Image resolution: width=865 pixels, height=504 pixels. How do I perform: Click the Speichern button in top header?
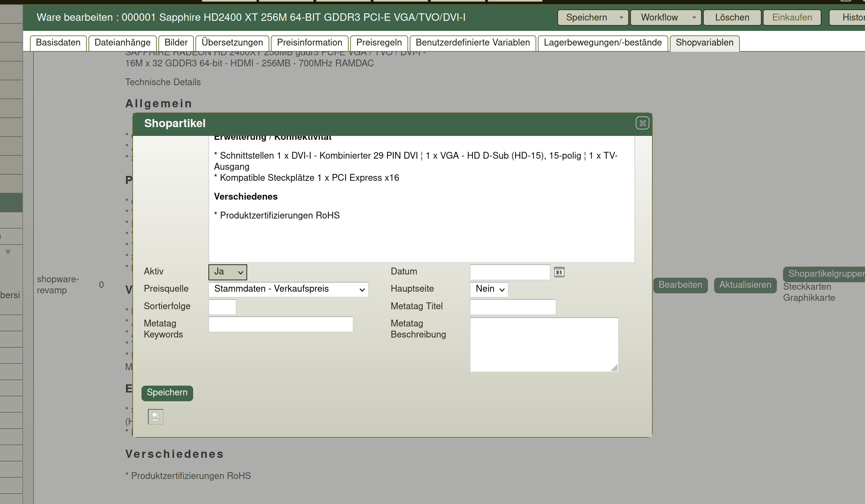(587, 18)
